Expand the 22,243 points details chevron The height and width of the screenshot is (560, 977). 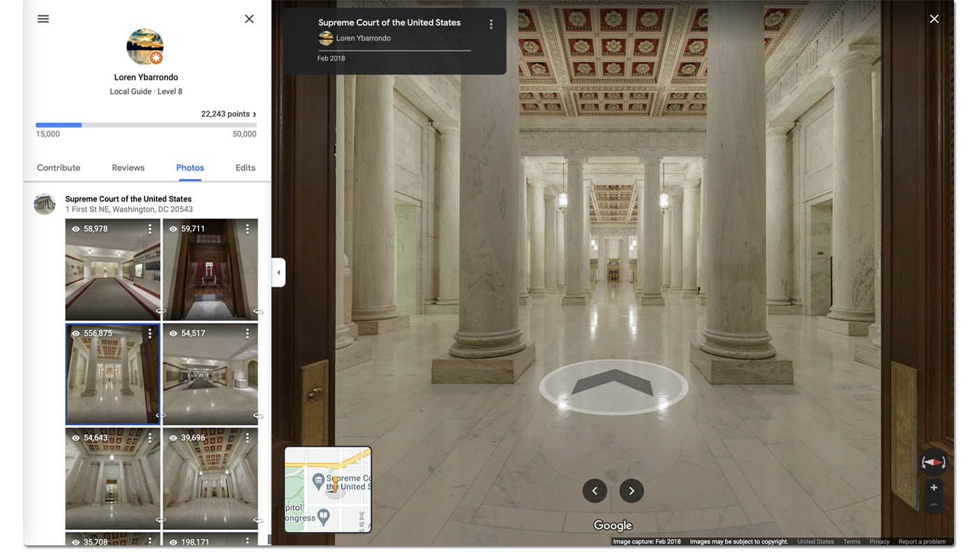tap(254, 114)
